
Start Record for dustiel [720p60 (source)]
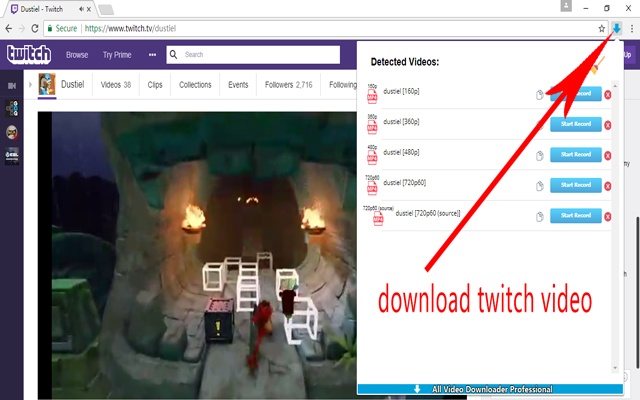[576, 216]
